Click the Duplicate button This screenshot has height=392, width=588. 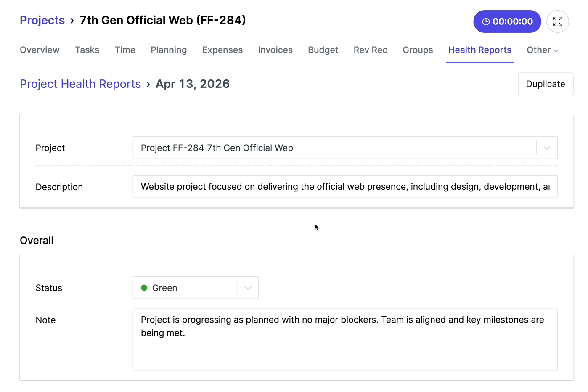click(545, 84)
